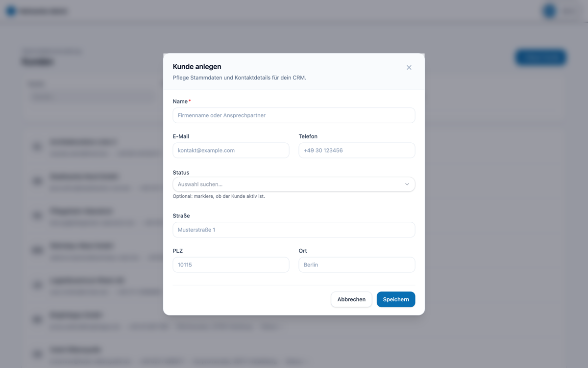Click the Kunde anlegen dialog title
Viewport: 588px width, 368px height.
[x=197, y=67]
